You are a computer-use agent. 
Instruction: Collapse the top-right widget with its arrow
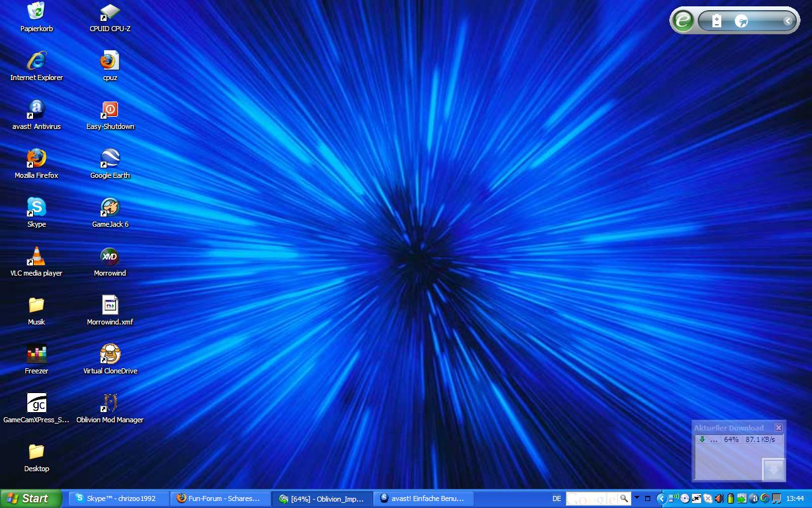787,21
